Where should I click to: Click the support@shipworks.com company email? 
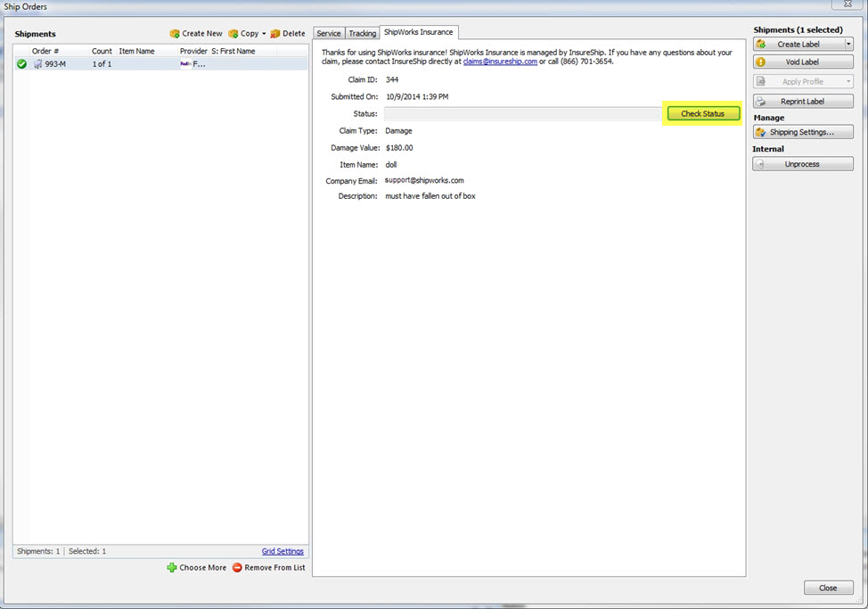[424, 180]
